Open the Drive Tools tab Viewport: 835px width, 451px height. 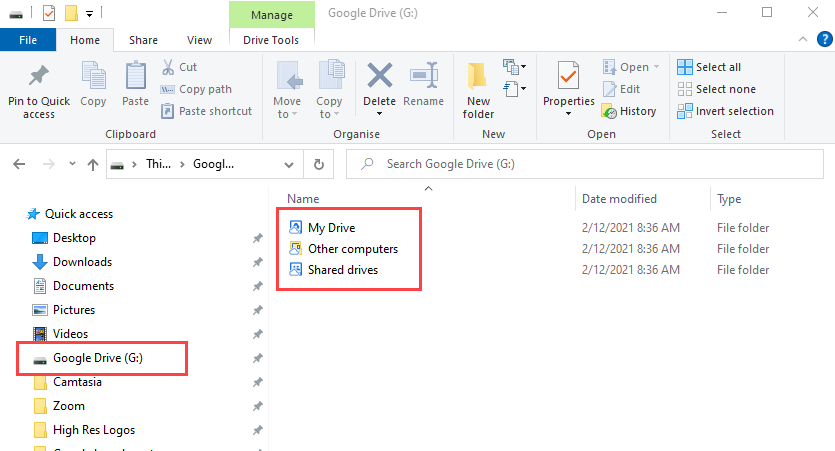(x=271, y=40)
